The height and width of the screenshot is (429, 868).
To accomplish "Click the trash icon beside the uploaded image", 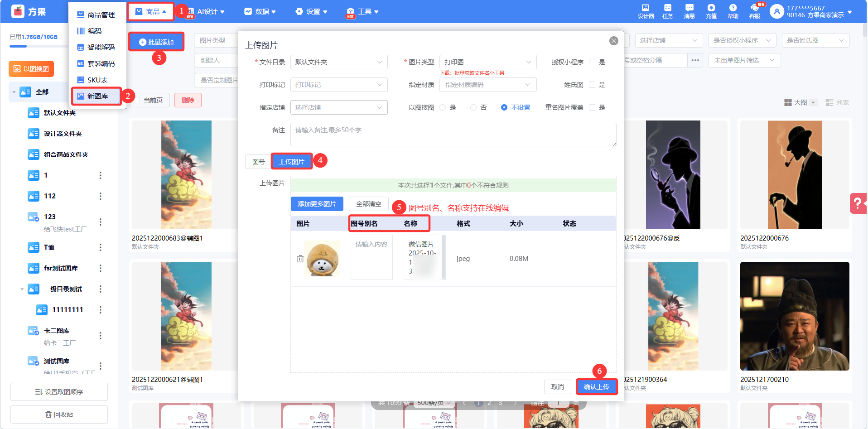I will click(x=300, y=259).
